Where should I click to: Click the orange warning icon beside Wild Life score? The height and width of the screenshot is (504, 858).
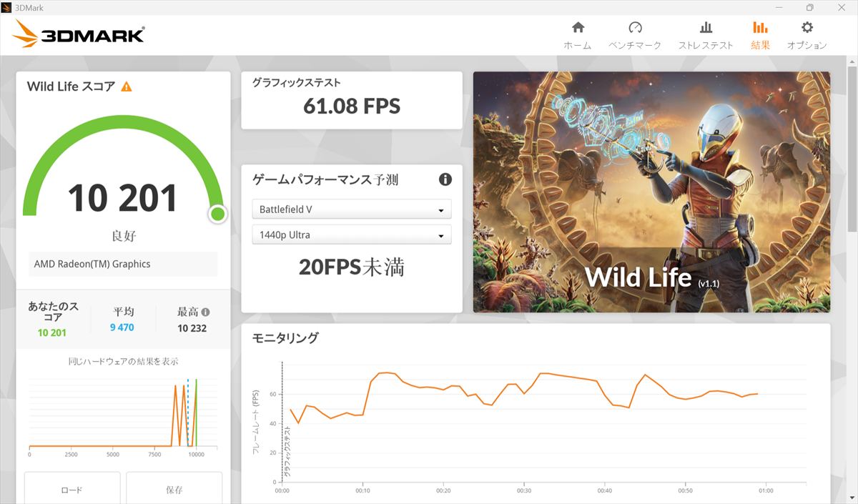coord(127,87)
